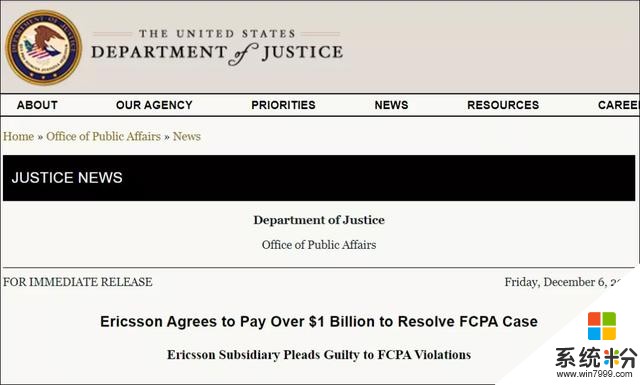The image size is (640, 385).
Task: Click the centered Department of Justice heading
Action: [x=319, y=220]
